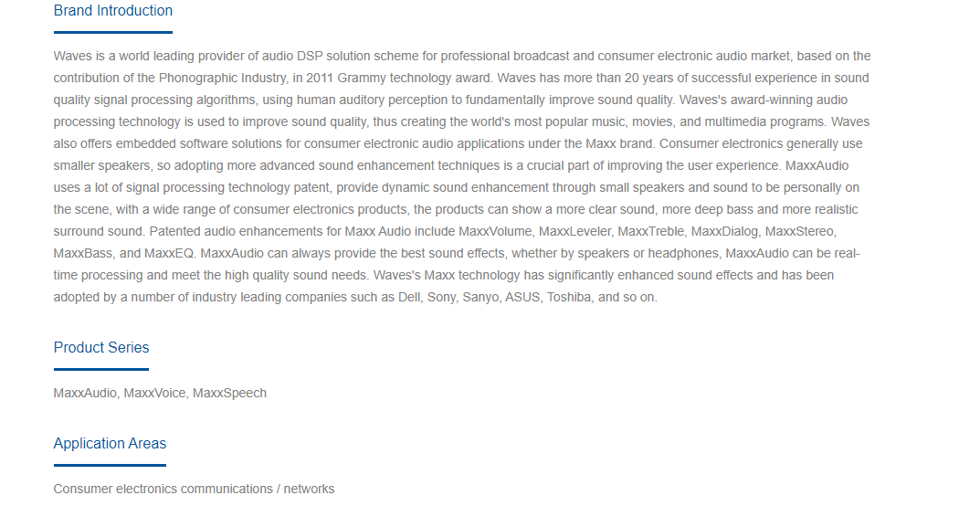Image resolution: width=980 pixels, height=527 pixels.
Task: Click the blue underline below Application Areas
Action: point(110,465)
